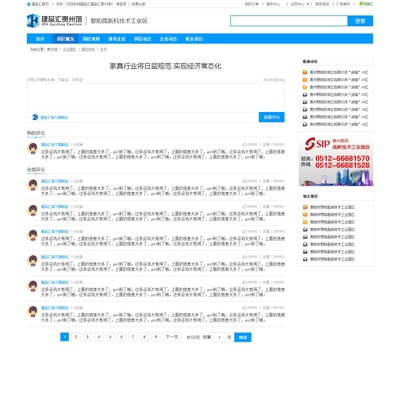Image resolution: width=400 pixels, height=400 pixels.
Task: Open 服务中心 in the top bar
Action: [x=273, y=4]
